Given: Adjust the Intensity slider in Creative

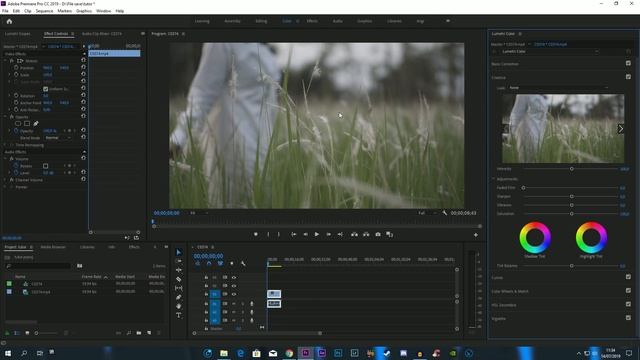Looking at the screenshot, I should point(571,169).
